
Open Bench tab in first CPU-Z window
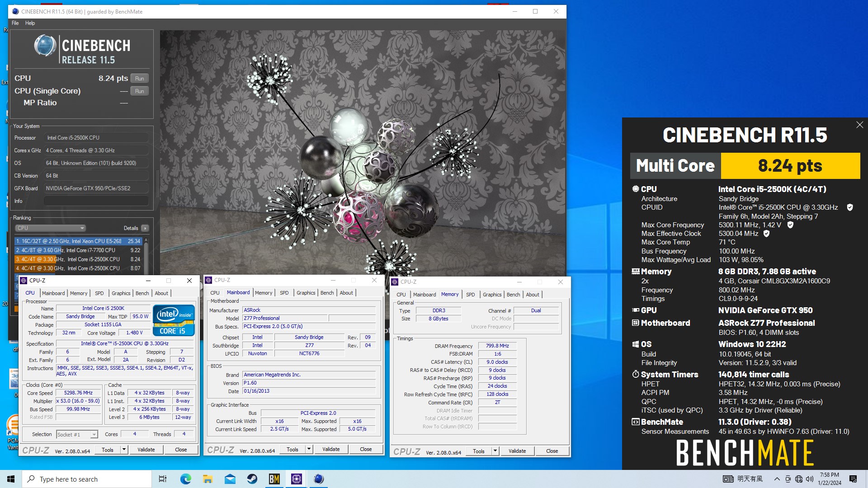coord(142,293)
